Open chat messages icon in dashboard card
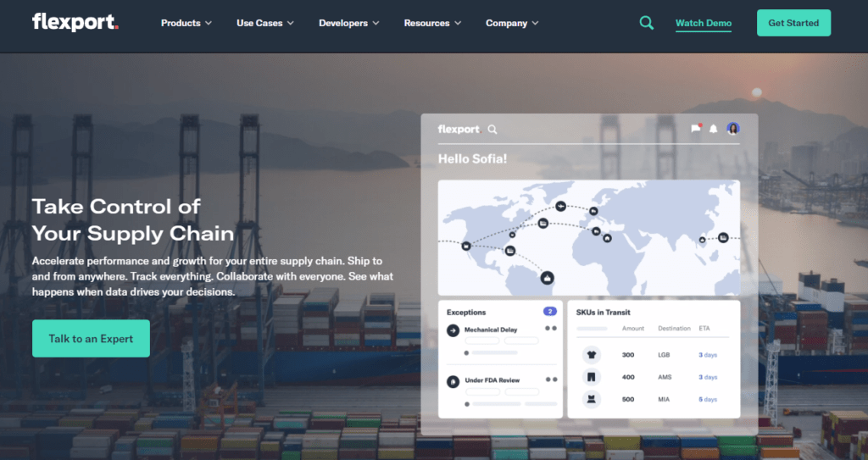This screenshot has height=460, width=868. pyautogui.click(x=696, y=129)
